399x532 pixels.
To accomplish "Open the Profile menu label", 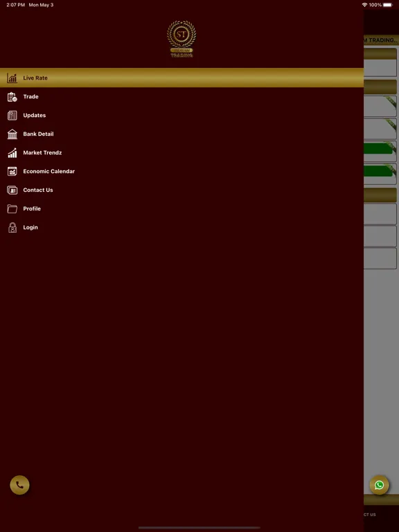I will 32,209.
